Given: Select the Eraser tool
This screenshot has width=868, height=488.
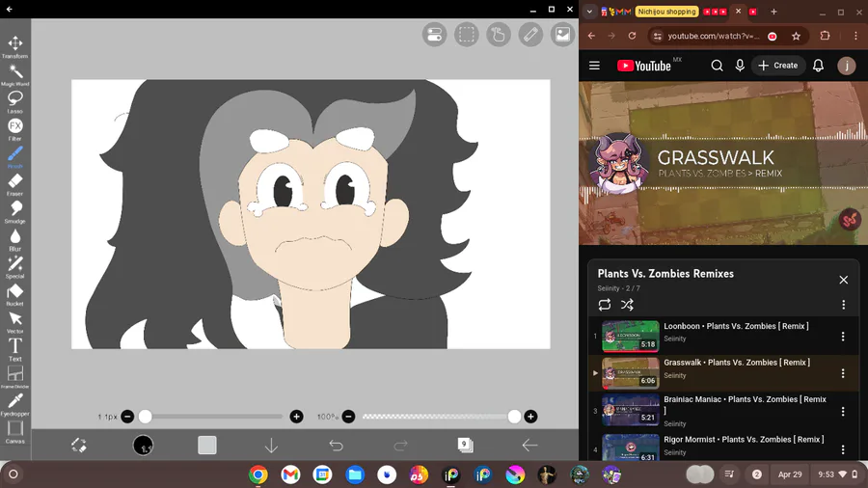Looking at the screenshot, I should click(x=14, y=184).
